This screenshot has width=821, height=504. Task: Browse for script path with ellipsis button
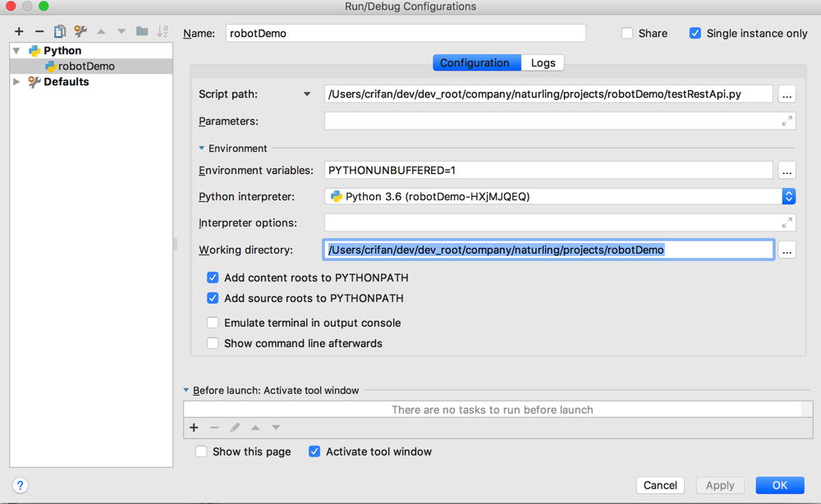coord(787,94)
